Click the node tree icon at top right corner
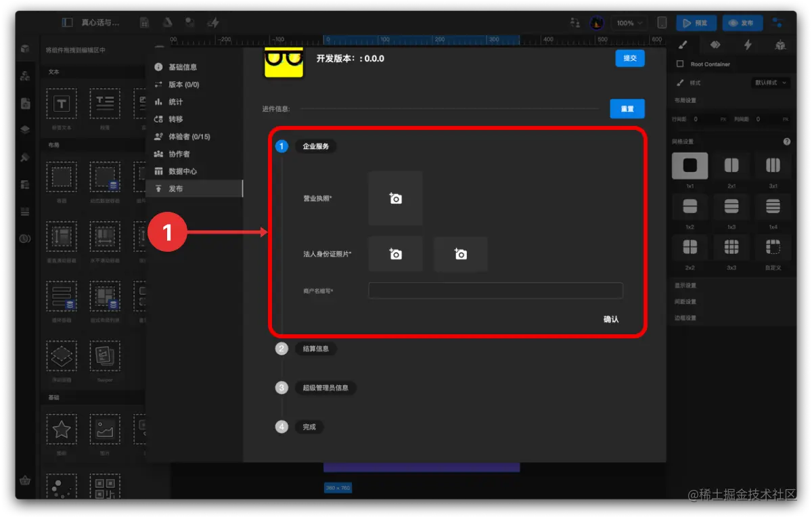The height and width of the screenshot is (517, 812). pyautogui.click(x=778, y=23)
